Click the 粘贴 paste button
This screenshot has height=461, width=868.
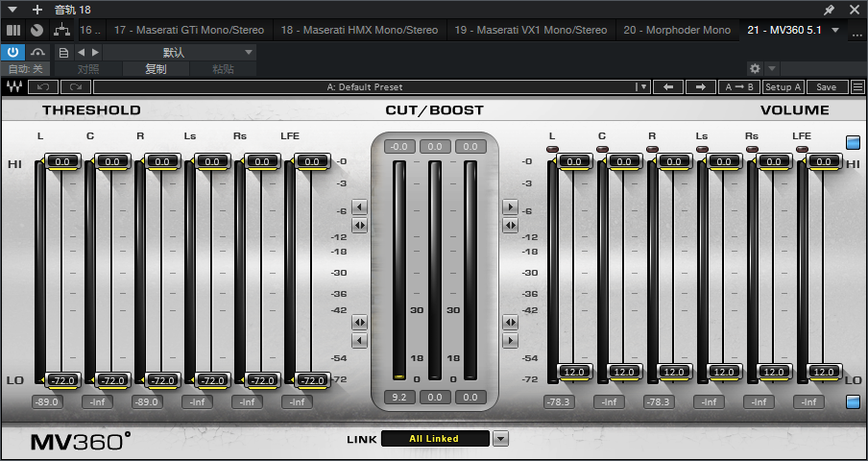tap(223, 69)
